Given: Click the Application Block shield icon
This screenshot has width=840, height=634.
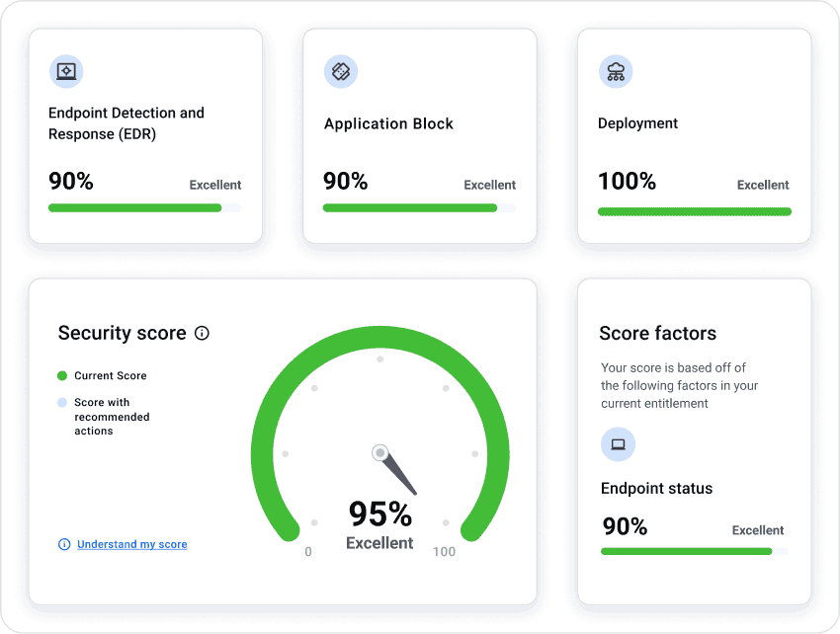Looking at the screenshot, I should point(341,71).
